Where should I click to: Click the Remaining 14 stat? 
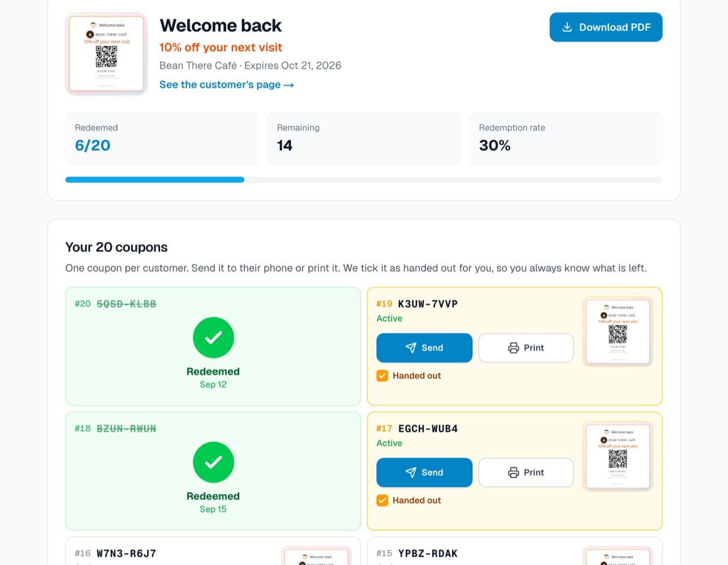click(364, 138)
